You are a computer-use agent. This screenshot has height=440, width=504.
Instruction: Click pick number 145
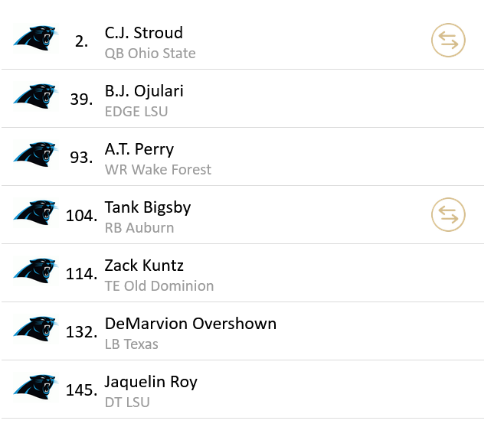click(x=81, y=390)
